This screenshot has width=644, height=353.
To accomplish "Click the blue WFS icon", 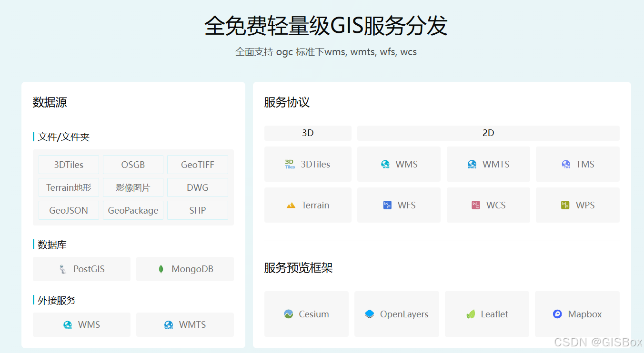I will click(387, 206).
